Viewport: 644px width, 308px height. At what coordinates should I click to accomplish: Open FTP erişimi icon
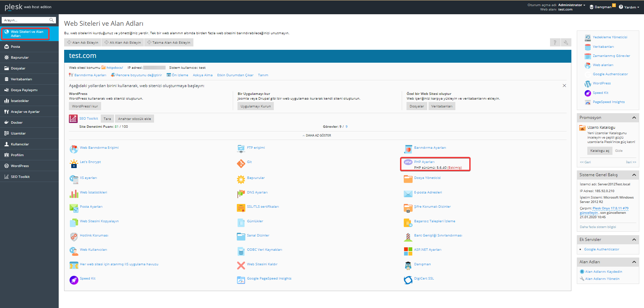(241, 149)
